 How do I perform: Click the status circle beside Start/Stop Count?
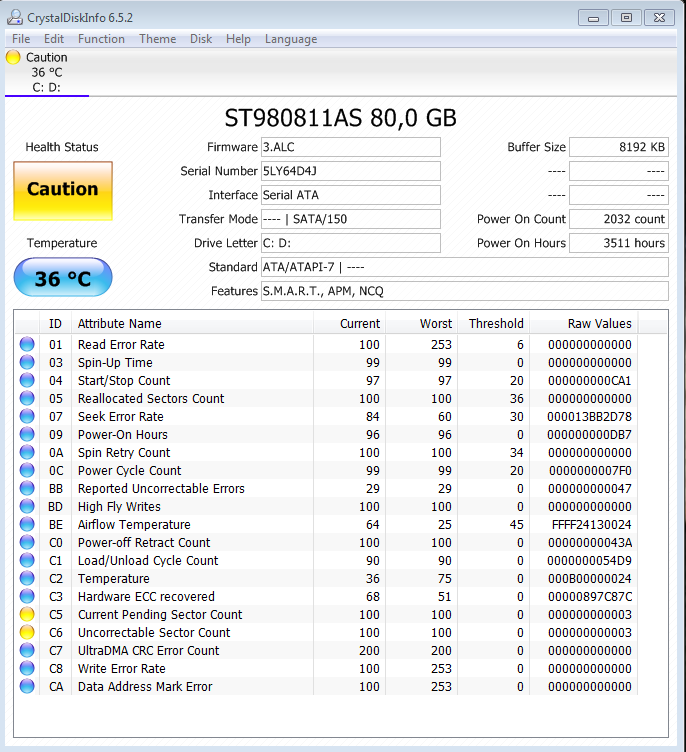pos(27,380)
